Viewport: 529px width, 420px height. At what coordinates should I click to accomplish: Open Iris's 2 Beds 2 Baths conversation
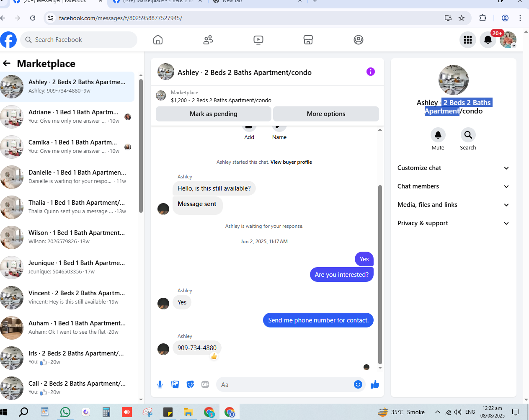tap(68, 358)
